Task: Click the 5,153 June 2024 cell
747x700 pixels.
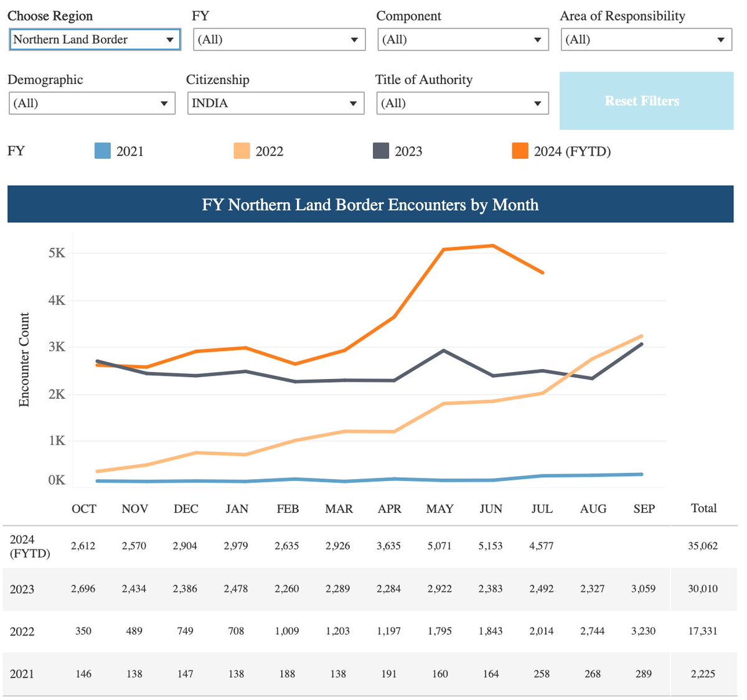Action: pos(491,546)
